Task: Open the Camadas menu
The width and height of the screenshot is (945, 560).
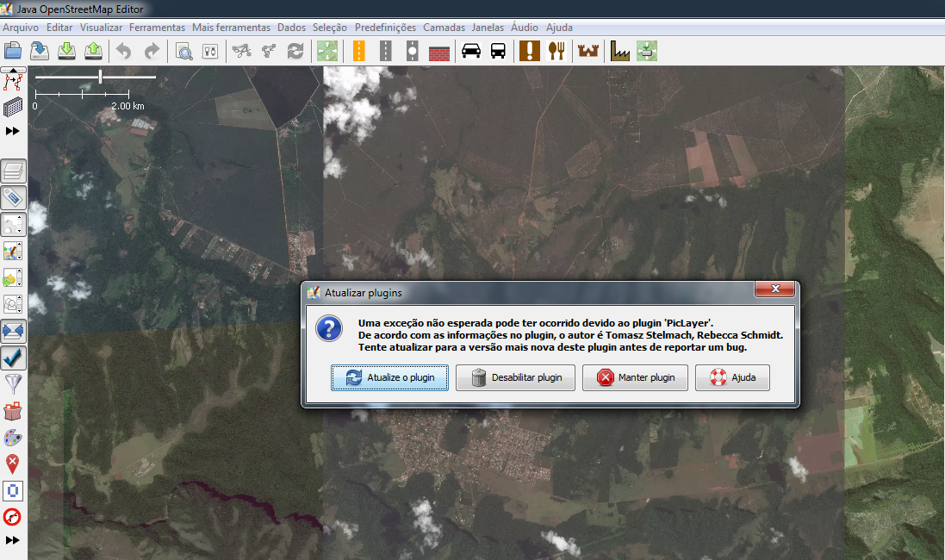Action: pyautogui.click(x=444, y=28)
